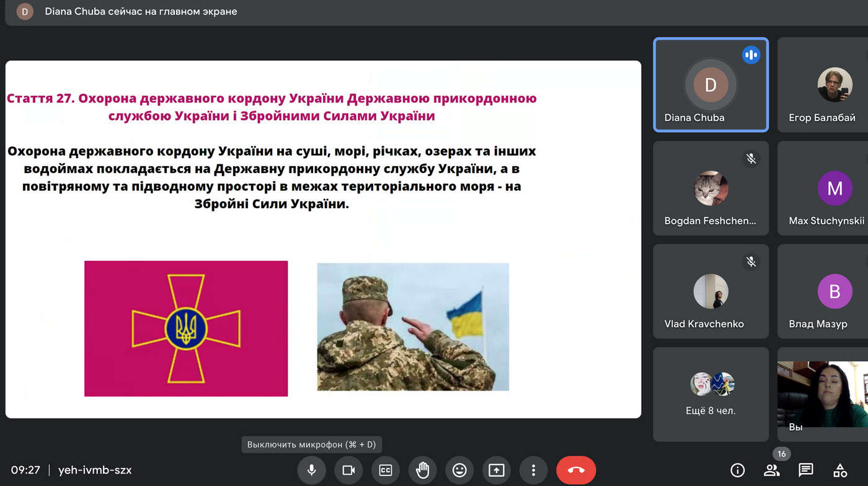Viewport: 868px width, 486px height.
Task: Select Diana Chuba's participant tile
Action: 711,85
